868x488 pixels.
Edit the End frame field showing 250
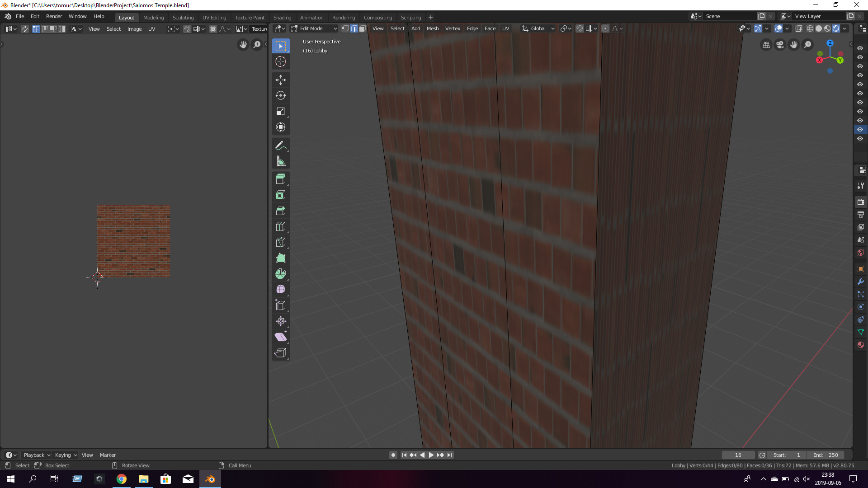(826, 455)
